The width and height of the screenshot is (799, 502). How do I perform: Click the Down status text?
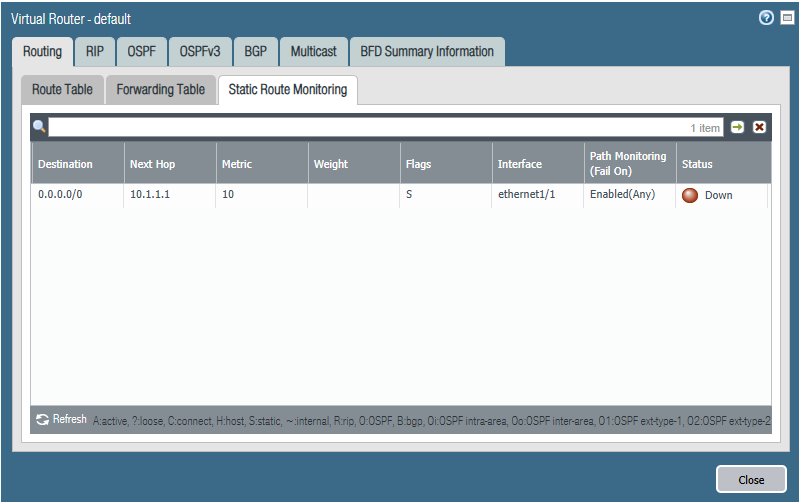click(718, 195)
